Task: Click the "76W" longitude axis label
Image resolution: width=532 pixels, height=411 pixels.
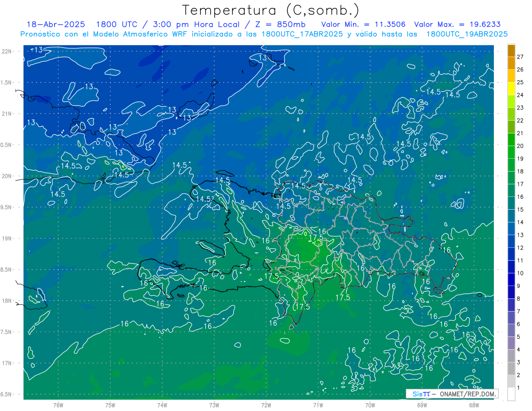Action: pos(58,405)
